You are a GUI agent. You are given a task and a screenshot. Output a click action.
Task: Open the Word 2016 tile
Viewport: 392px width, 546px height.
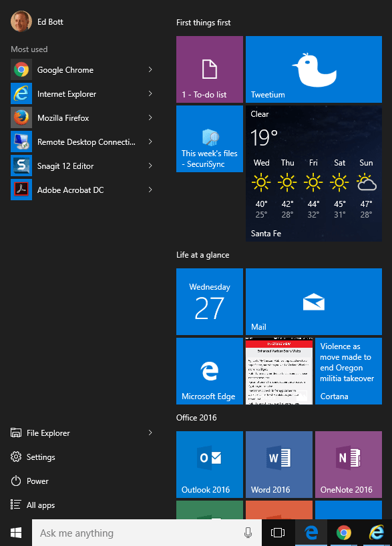(279, 465)
